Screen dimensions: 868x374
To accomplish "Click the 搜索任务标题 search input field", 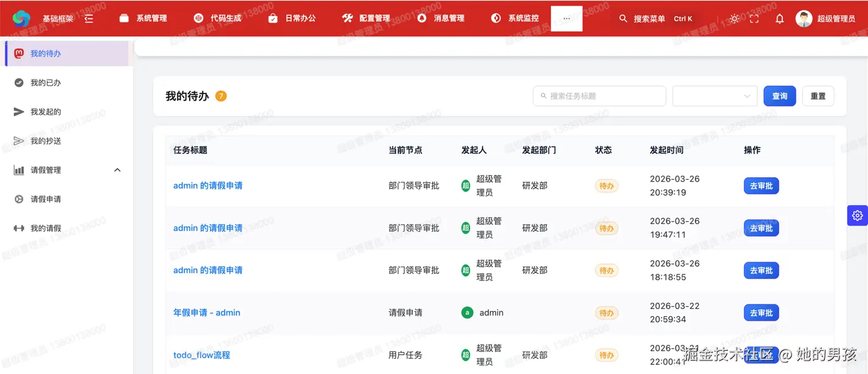I will click(x=599, y=96).
